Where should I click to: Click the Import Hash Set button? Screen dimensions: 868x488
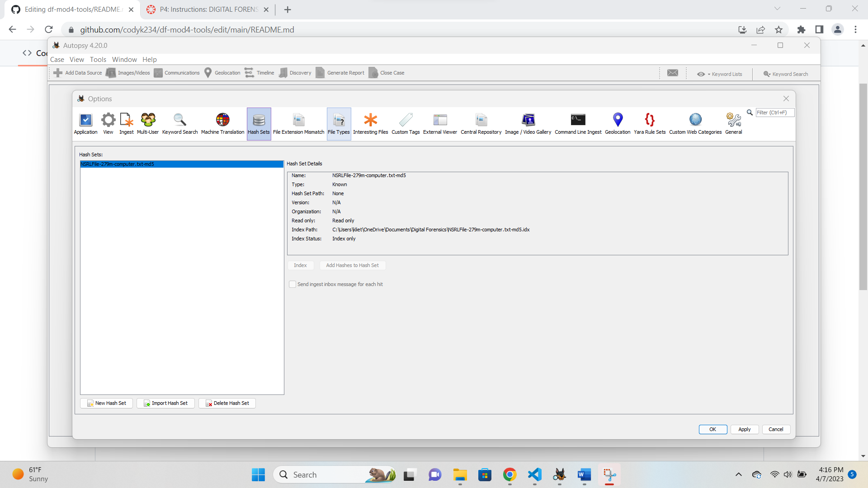(x=165, y=403)
